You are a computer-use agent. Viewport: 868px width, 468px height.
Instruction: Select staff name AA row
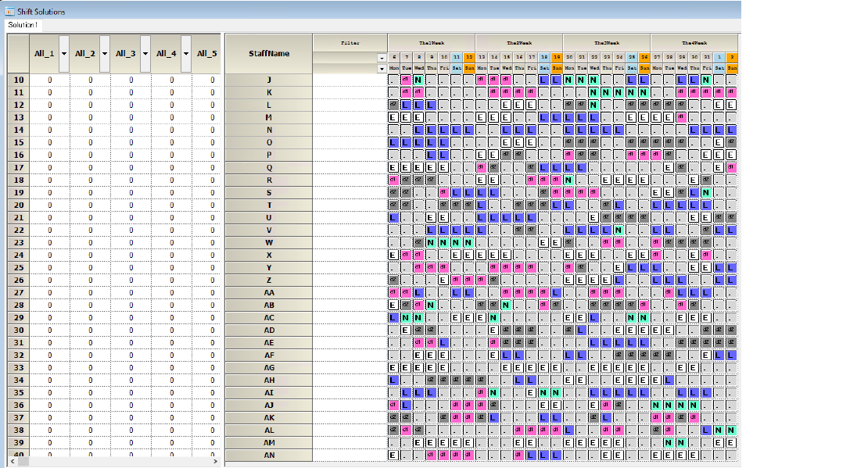click(x=268, y=293)
